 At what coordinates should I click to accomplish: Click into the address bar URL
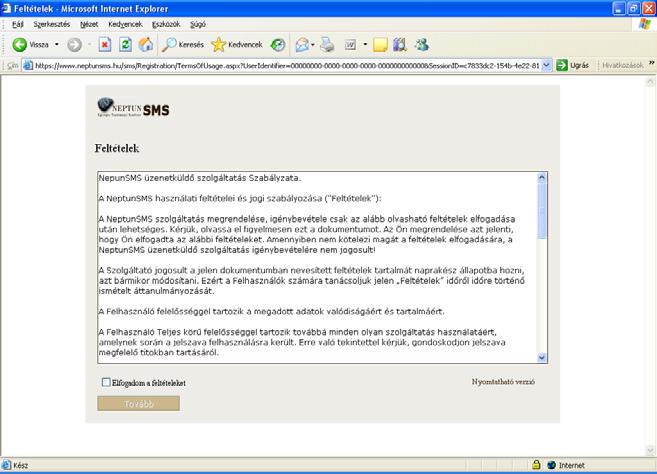pos(287,66)
